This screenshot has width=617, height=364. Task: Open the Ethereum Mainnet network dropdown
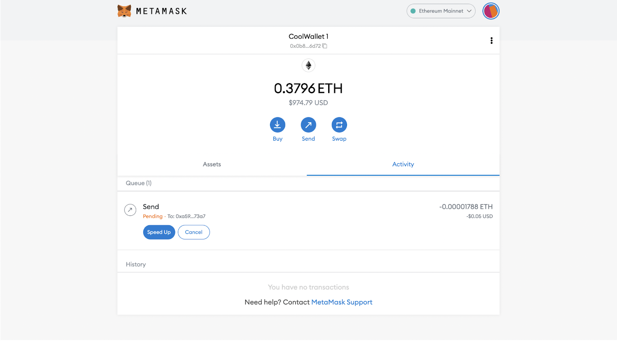(441, 11)
